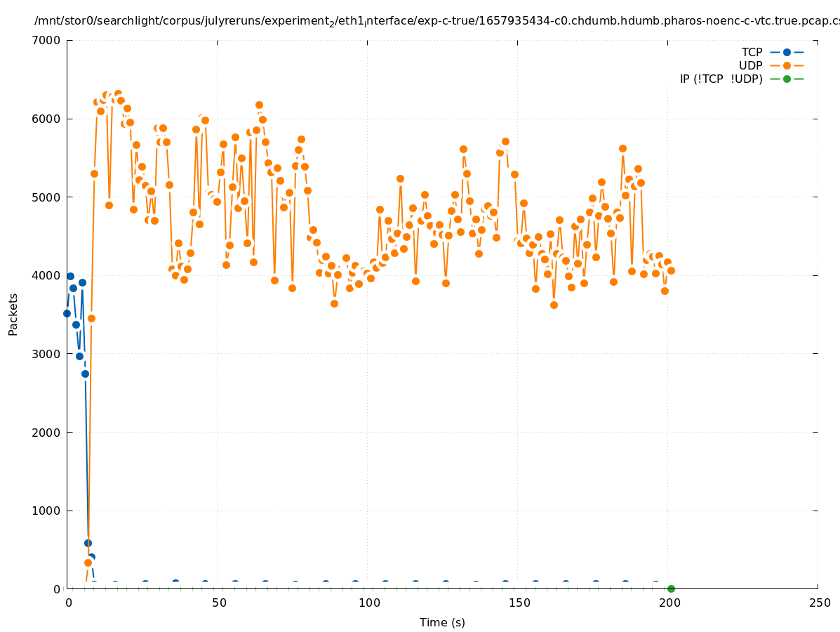Screen dimensions: 840x632
Task: Click the orange UDP legend marker
Action: coord(787,65)
